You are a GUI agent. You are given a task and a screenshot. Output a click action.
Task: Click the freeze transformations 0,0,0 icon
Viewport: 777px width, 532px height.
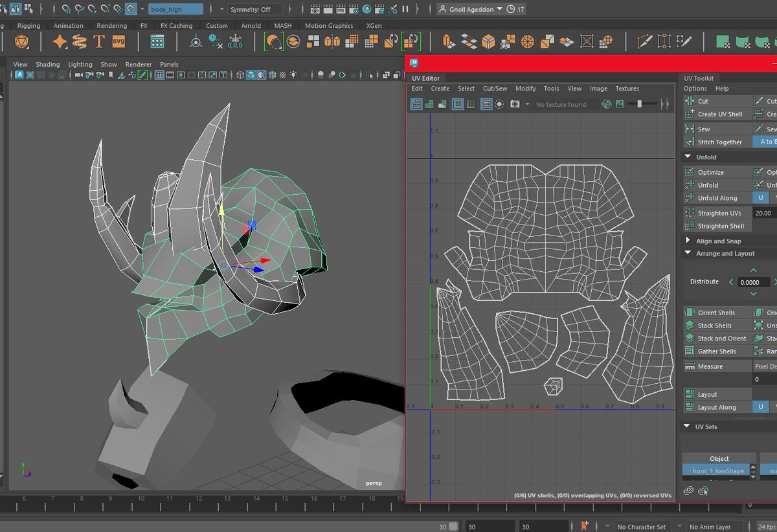pos(235,42)
